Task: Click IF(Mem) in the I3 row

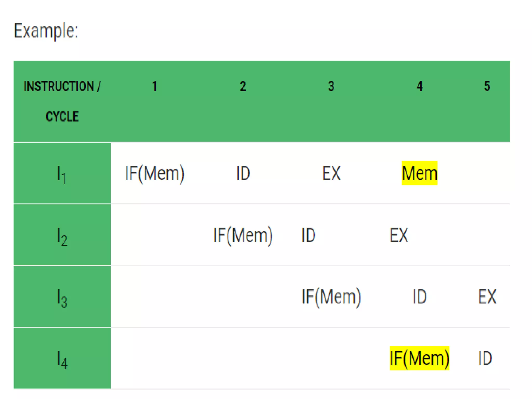Action: [331, 297]
